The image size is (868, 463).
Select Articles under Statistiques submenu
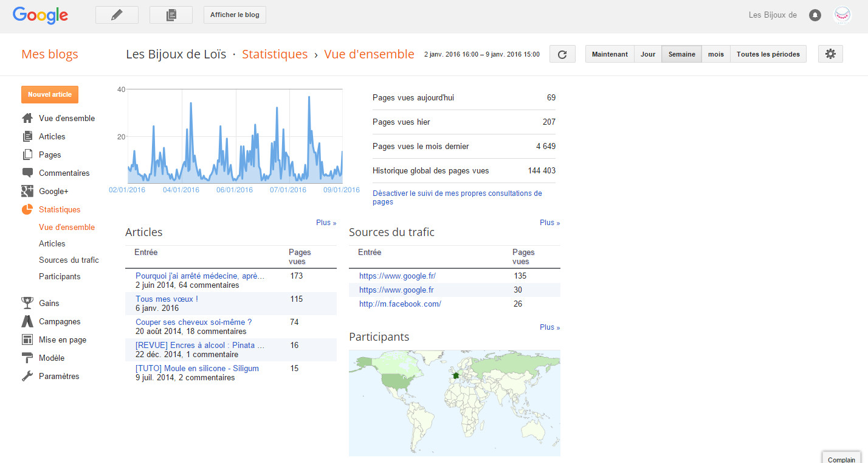click(x=52, y=243)
